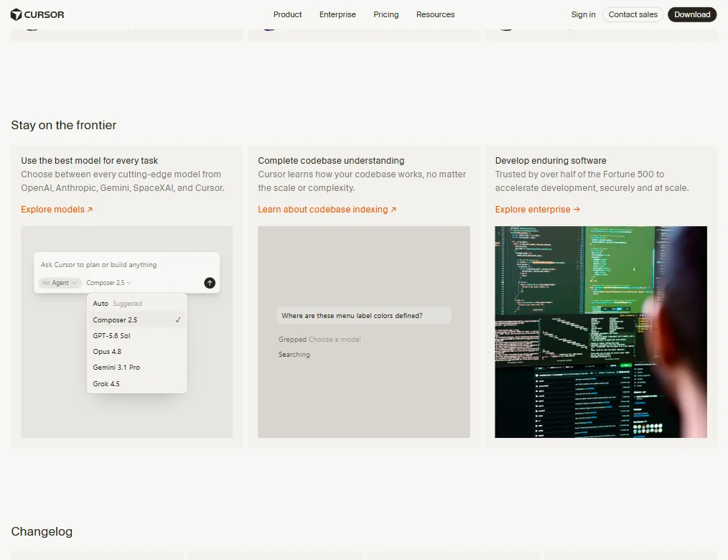Click the Changelog heading
The image size is (728, 560).
point(42,531)
